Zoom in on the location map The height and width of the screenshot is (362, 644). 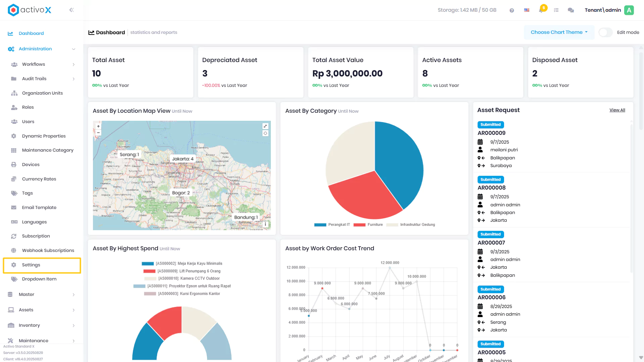pos(98,126)
